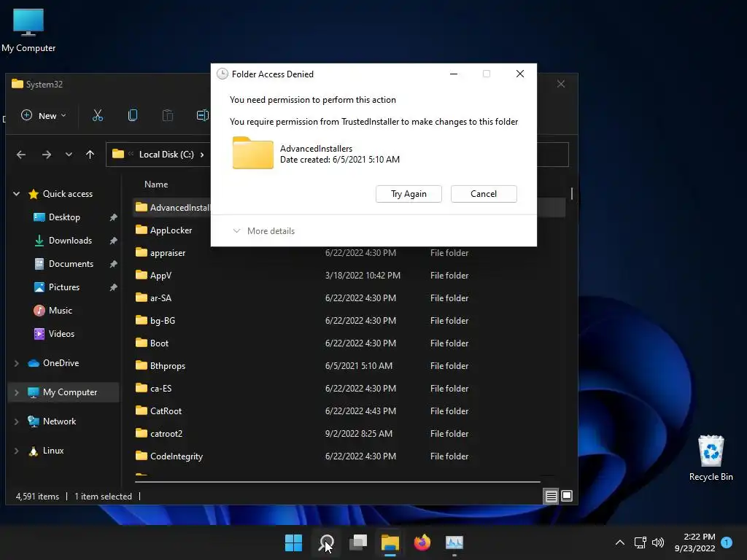Collapse the Quick access tree node
Screen dimensions: 747x560
[x=16, y=194]
